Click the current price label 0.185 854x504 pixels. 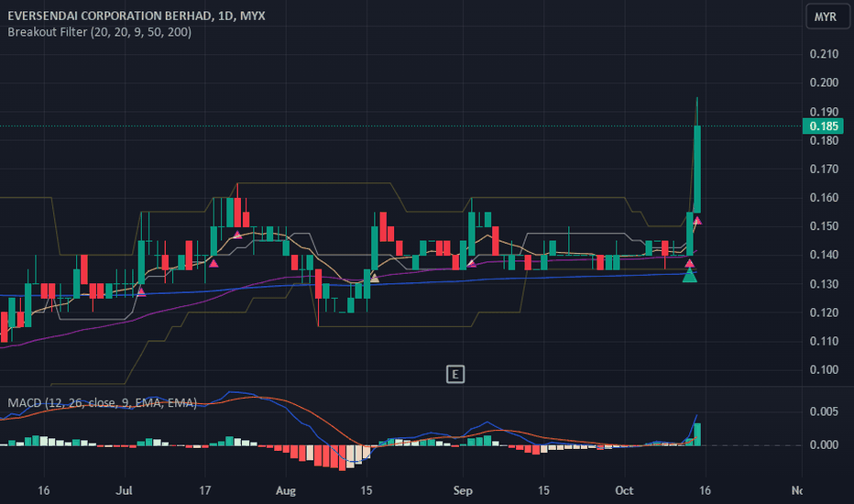click(x=823, y=126)
